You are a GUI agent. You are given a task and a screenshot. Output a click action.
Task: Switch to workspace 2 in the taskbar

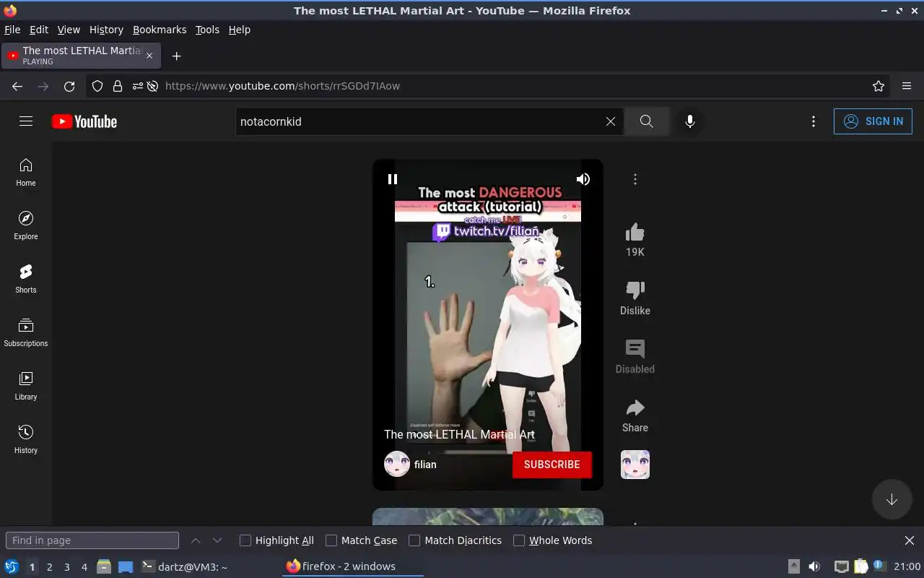pyautogui.click(x=49, y=567)
